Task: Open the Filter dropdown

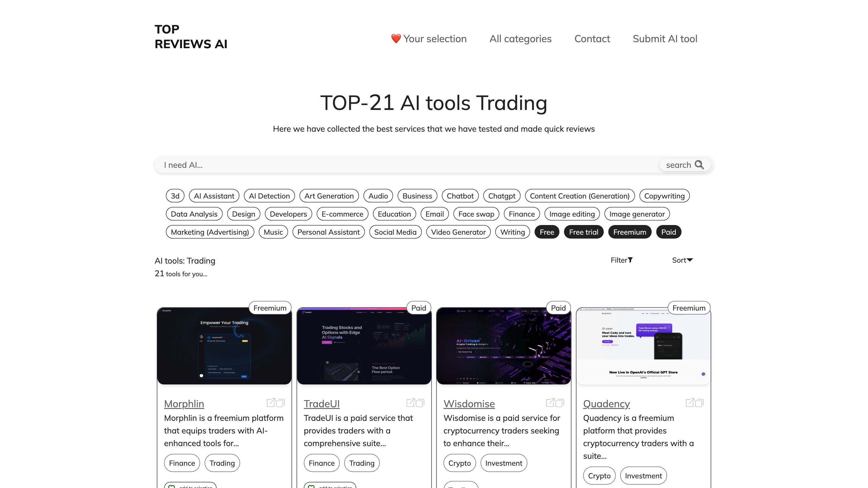Action: click(x=622, y=260)
